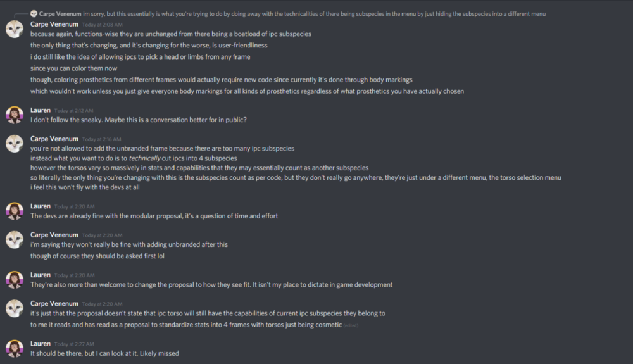Click Carpe Venenum's avatar beside "it's just that the proposal"

15,308
